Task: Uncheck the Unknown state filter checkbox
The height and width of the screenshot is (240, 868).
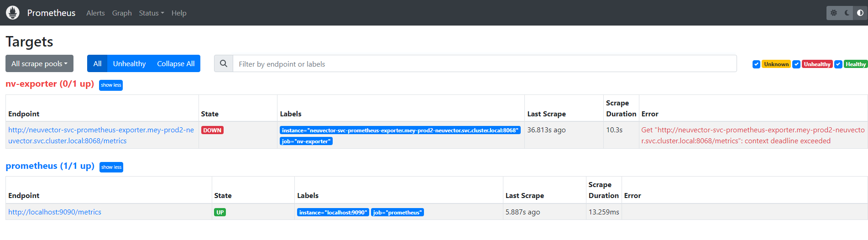Action: (756, 64)
